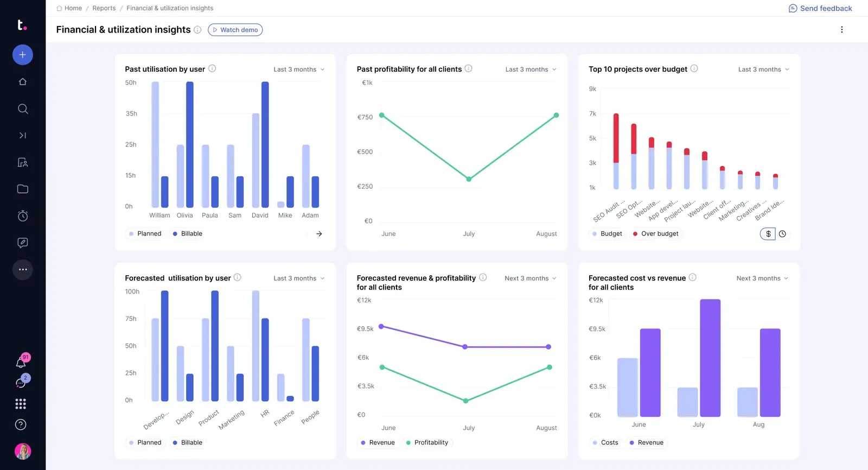The image size is (868, 470).
Task: Open Next 3 months dropdown for cost vs revenue
Action: click(x=762, y=278)
